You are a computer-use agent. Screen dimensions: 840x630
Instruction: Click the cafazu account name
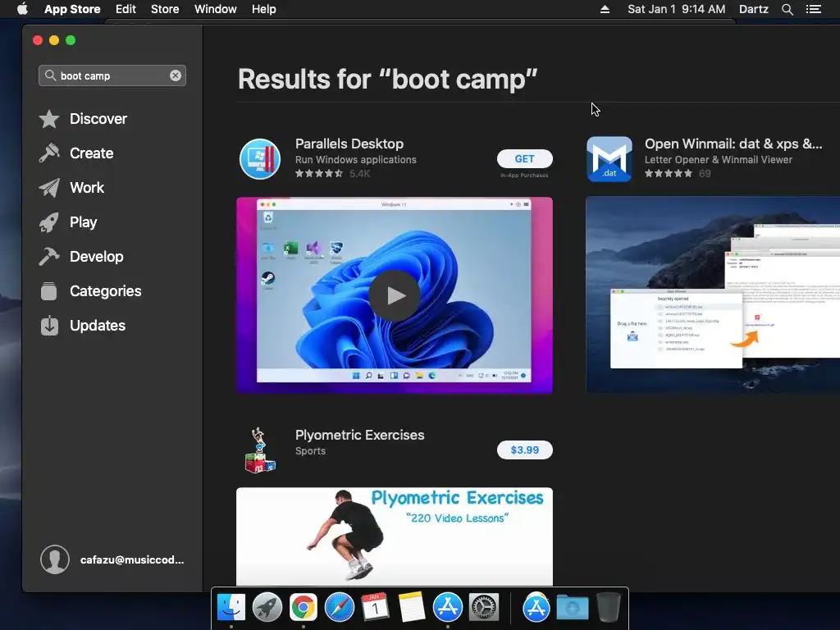click(x=132, y=559)
